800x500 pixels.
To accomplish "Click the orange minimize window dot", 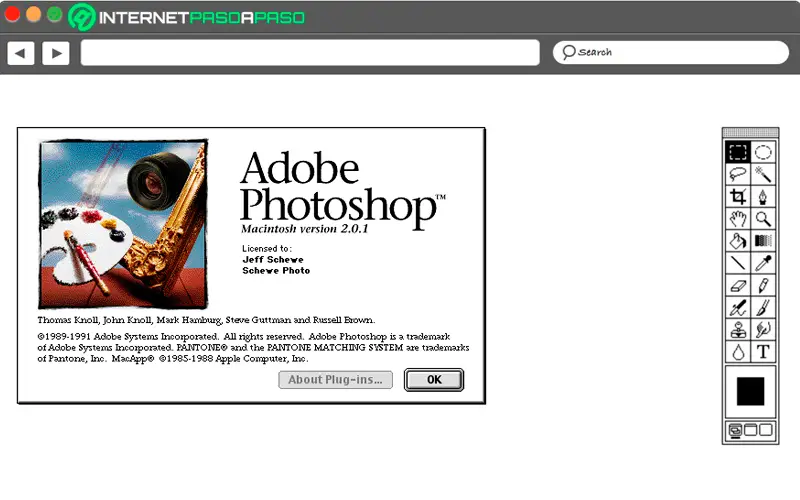I will coord(34,14).
